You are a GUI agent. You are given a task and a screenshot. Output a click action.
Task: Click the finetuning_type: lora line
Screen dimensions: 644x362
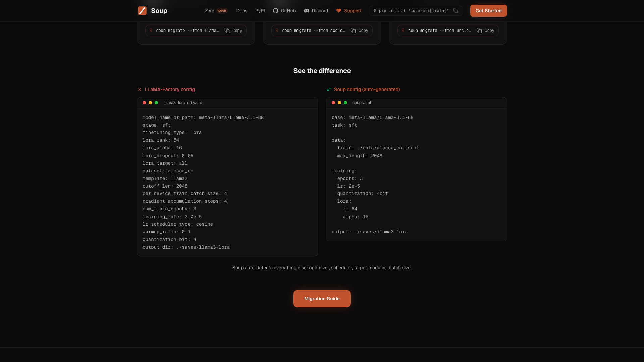point(172,133)
